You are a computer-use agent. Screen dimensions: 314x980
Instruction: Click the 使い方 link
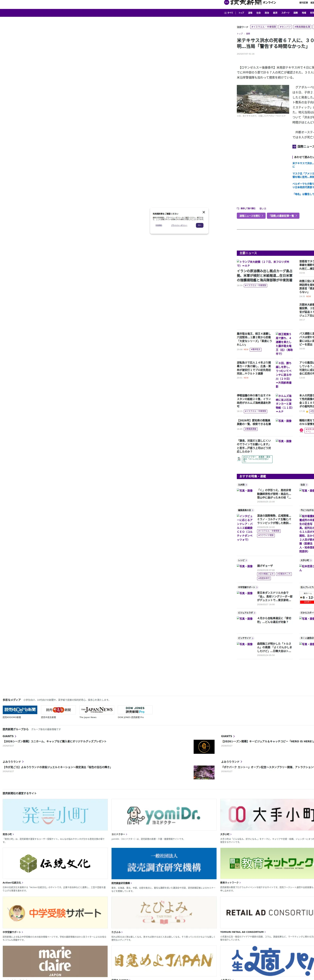263,208
